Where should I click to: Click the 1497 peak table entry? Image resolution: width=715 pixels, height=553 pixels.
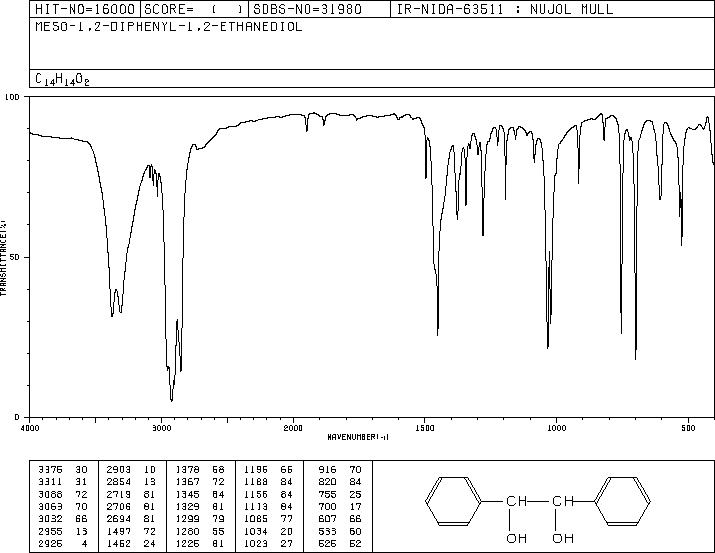tap(132, 532)
